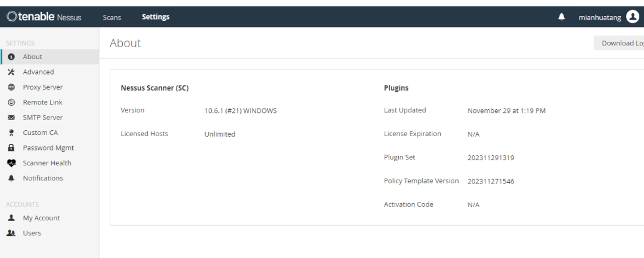Open the notifications bell in header

coord(562,17)
